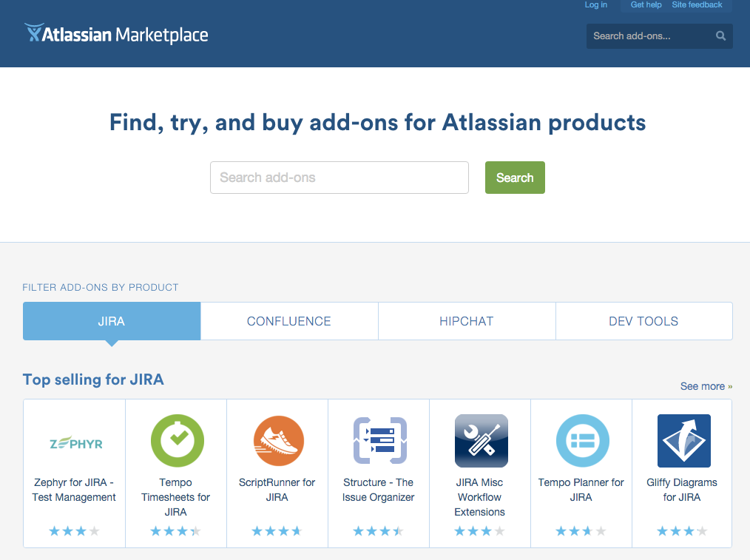Open the Log in link

[x=596, y=4]
